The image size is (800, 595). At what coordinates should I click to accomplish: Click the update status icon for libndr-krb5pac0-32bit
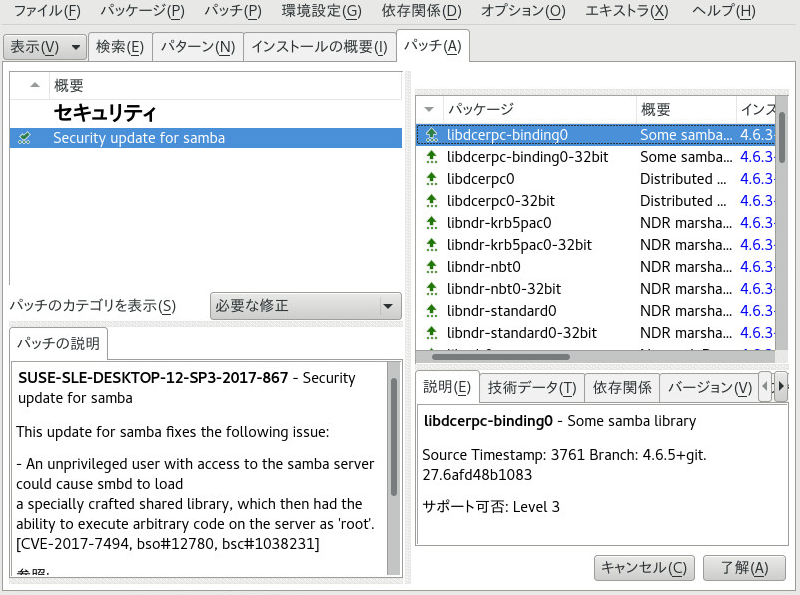pyautogui.click(x=432, y=244)
